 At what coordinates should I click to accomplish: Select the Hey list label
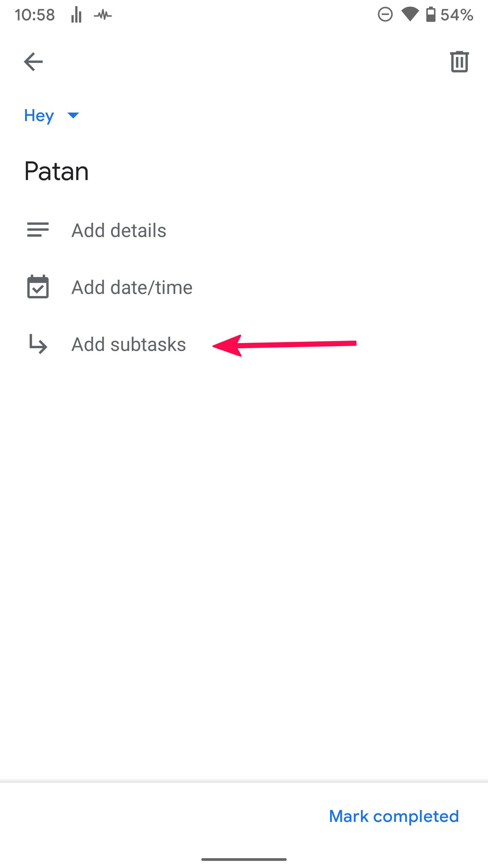click(x=39, y=115)
